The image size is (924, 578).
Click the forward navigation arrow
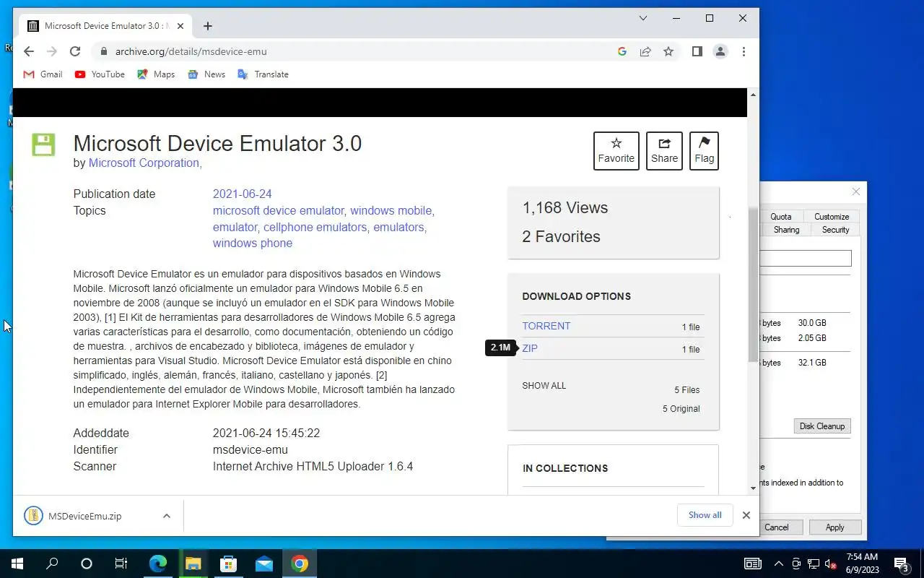pyautogui.click(x=52, y=51)
